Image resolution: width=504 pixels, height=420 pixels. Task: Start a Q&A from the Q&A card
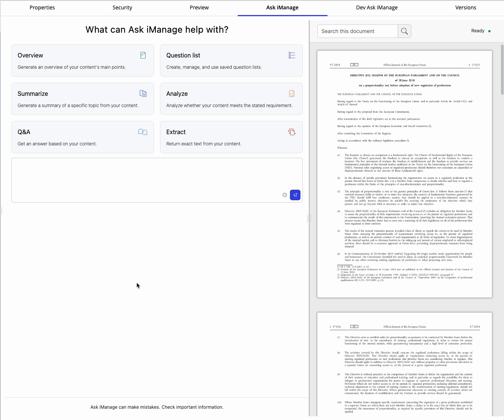click(x=83, y=137)
